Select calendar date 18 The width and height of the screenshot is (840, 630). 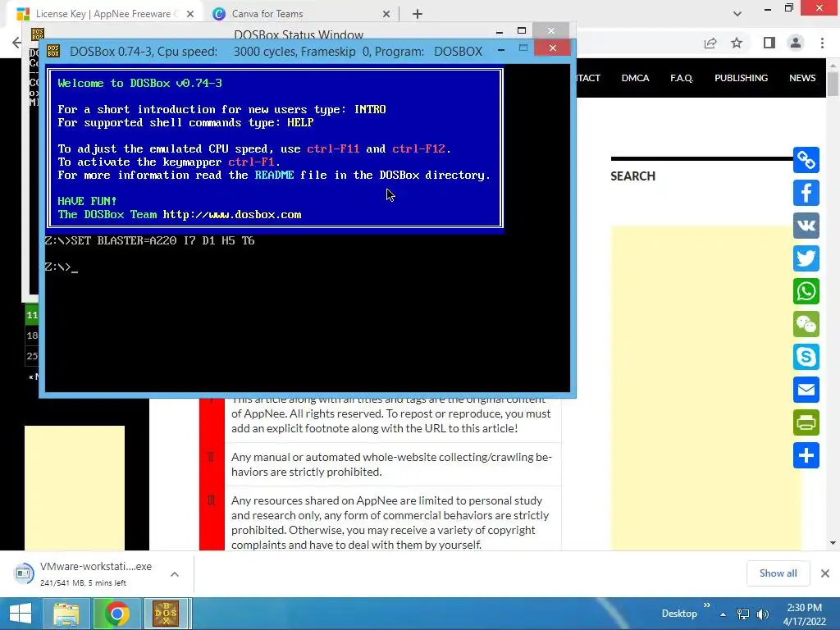(32, 336)
